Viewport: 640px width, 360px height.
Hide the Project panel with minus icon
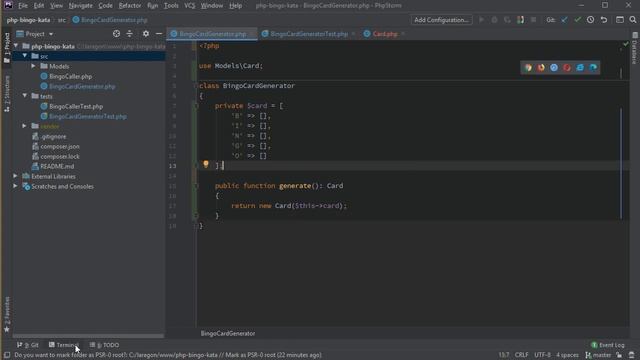159,34
